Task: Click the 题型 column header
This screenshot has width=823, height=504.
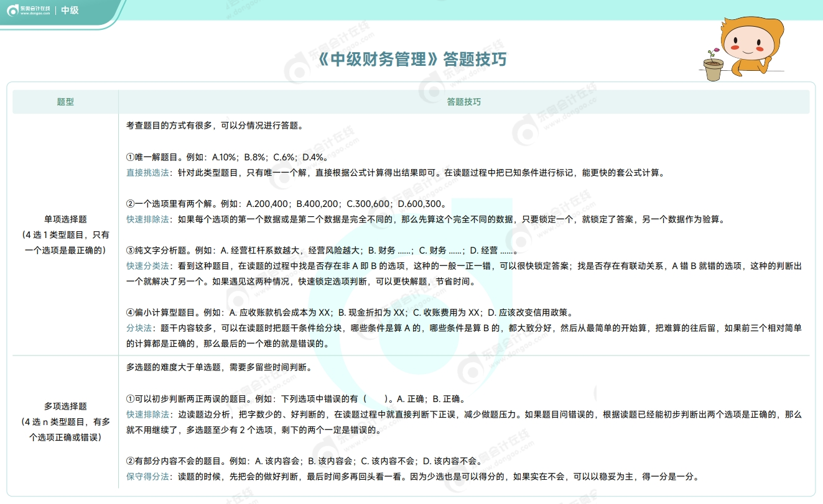Action: click(64, 102)
